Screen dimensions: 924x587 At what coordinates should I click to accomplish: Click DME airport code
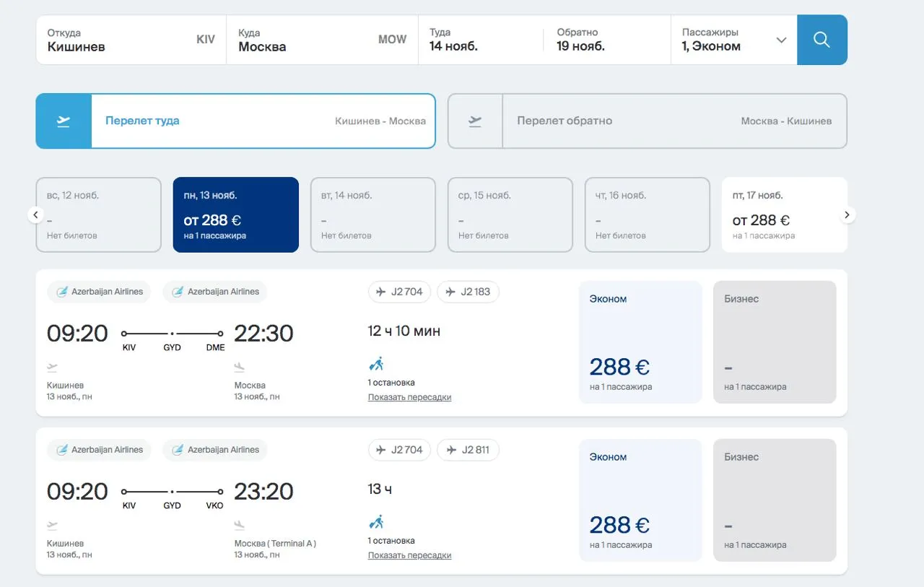[x=215, y=347]
